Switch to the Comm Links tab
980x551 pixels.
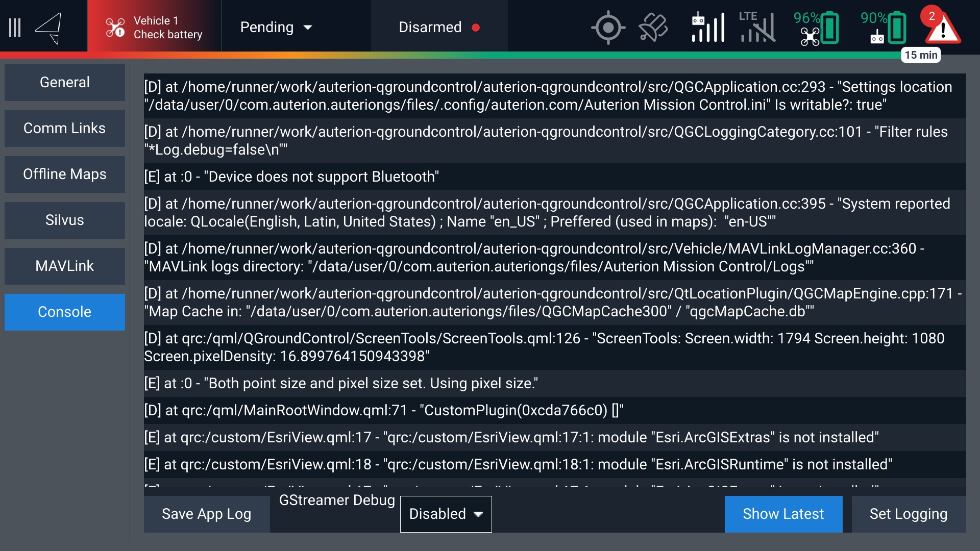coord(65,128)
